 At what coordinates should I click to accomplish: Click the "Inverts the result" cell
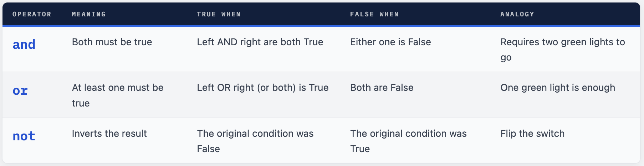(109, 134)
